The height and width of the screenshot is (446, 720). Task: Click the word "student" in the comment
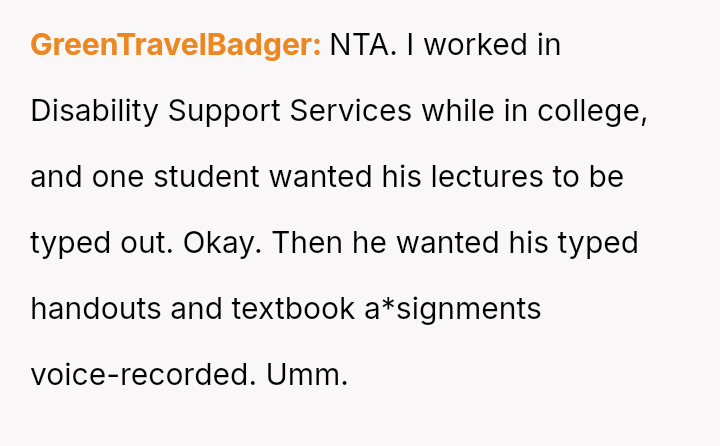(207, 177)
